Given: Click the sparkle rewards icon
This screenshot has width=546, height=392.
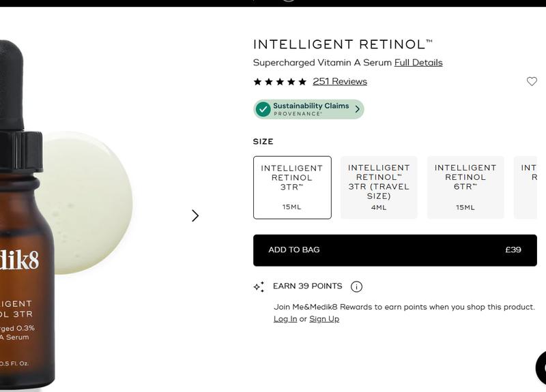Looking at the screenshot, I should pyautogui.click(x=259, y=286).
